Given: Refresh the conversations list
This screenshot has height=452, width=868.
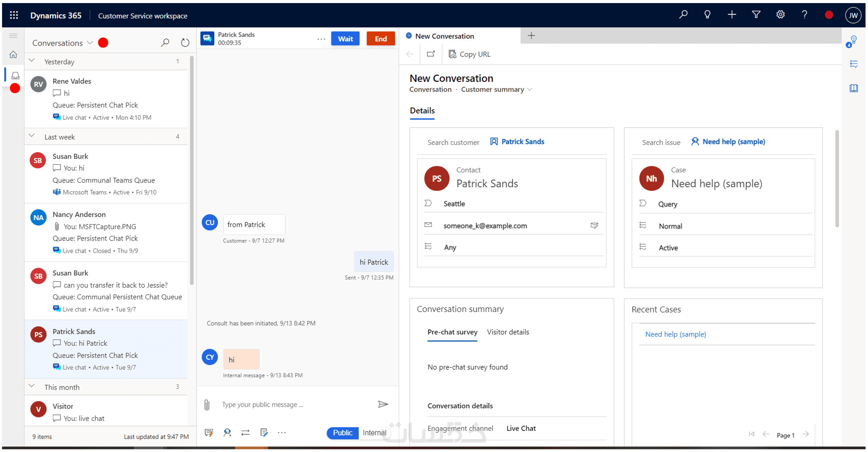Looking at the screenshot, I should click(x=185, y=43).
